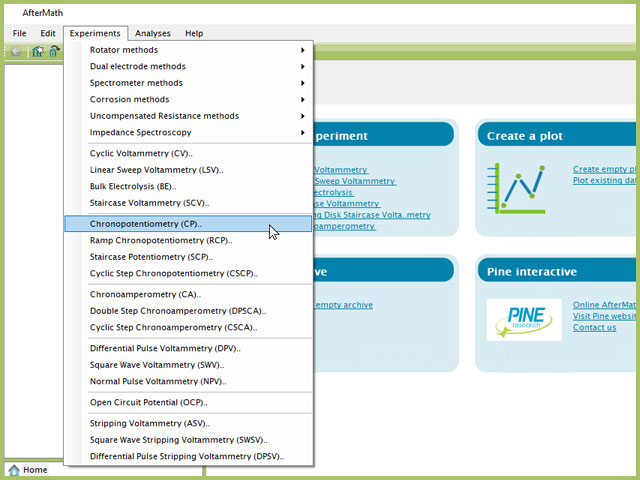Image resolution: width=640 pixels, height=480 pixels.
Task: Click the empty archive link
Action: coord(343,305)
